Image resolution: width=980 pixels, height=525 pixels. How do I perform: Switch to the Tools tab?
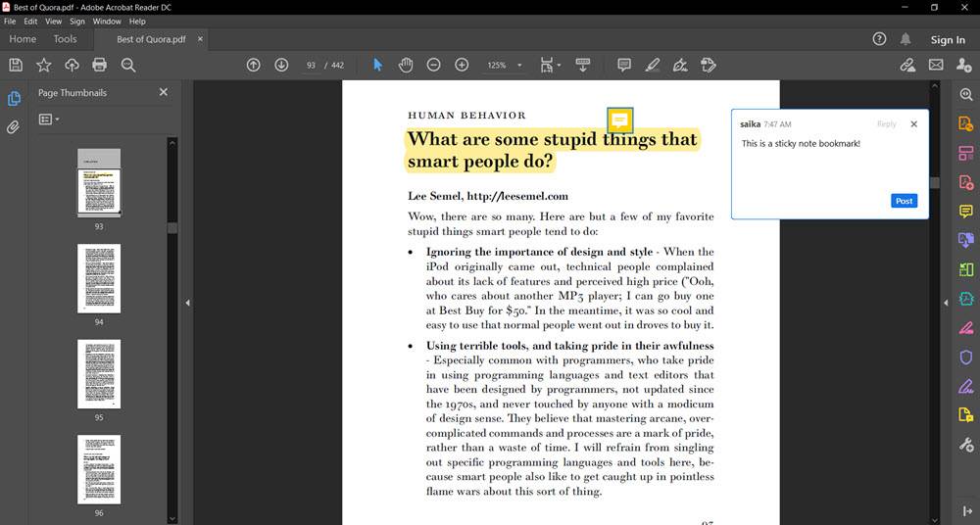click(x=65, y=39)
